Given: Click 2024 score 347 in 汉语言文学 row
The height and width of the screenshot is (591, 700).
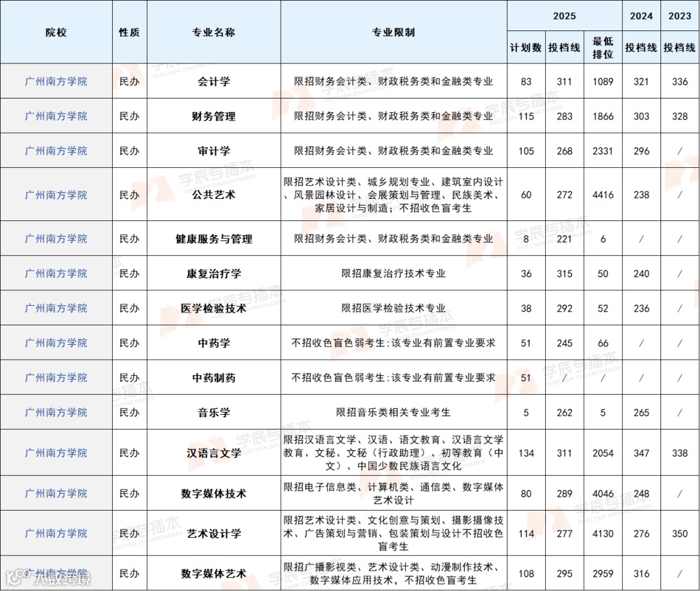Looking at the screenshot, I should (642, 453).
